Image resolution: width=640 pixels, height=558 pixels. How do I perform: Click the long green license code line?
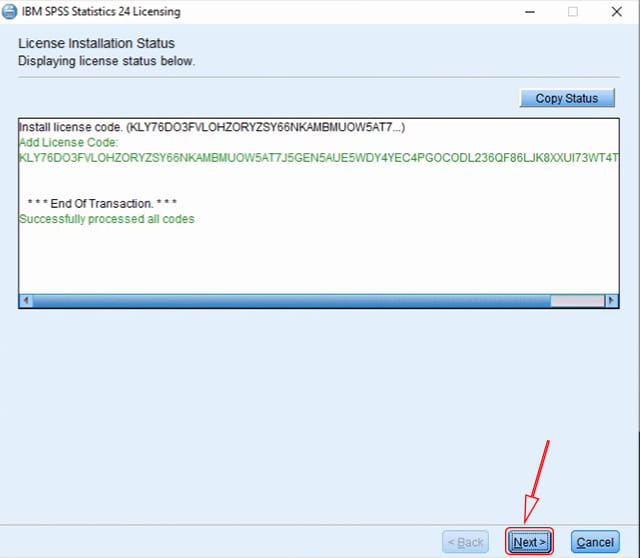pyautogui.click(x=319, y=158)
